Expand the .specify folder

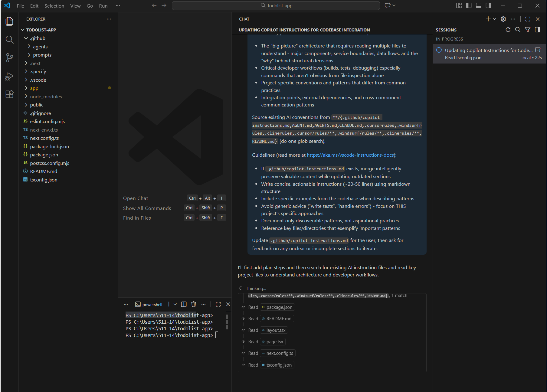[68, 71]
